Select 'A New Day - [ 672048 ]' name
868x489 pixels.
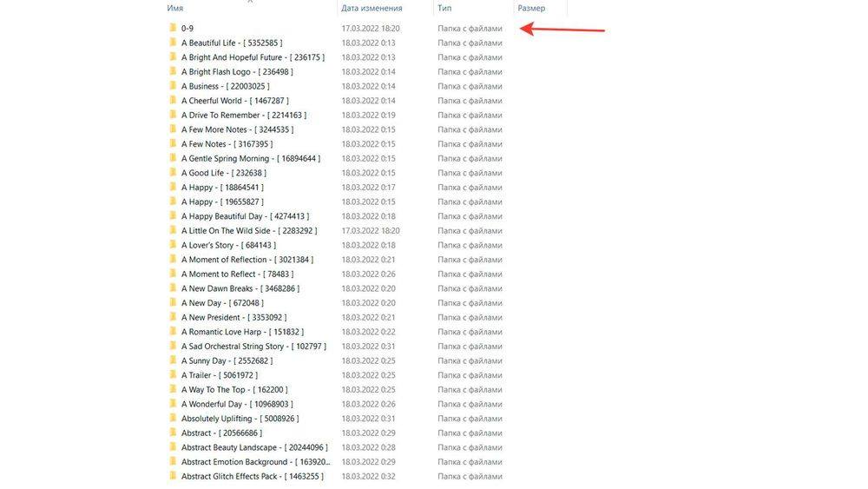click(222, 302)
